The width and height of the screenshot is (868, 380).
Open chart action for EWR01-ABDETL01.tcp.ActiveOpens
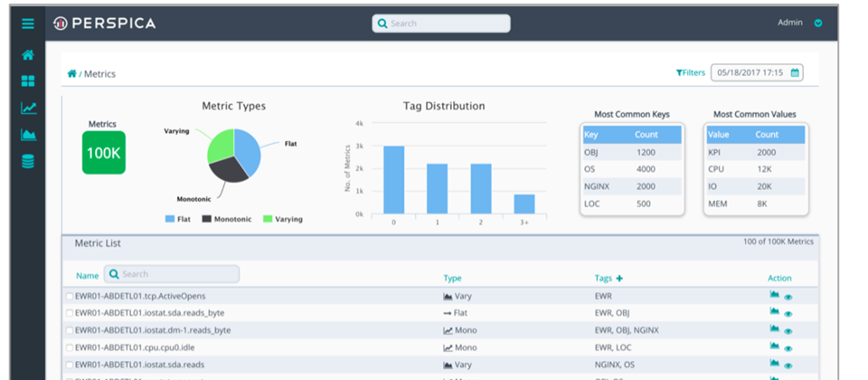(774, 295)
